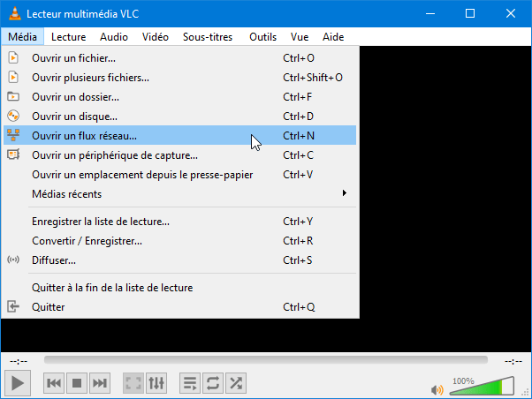Minimize the VLC window
This screenshot has width=532, height=399.
point(430,13)
